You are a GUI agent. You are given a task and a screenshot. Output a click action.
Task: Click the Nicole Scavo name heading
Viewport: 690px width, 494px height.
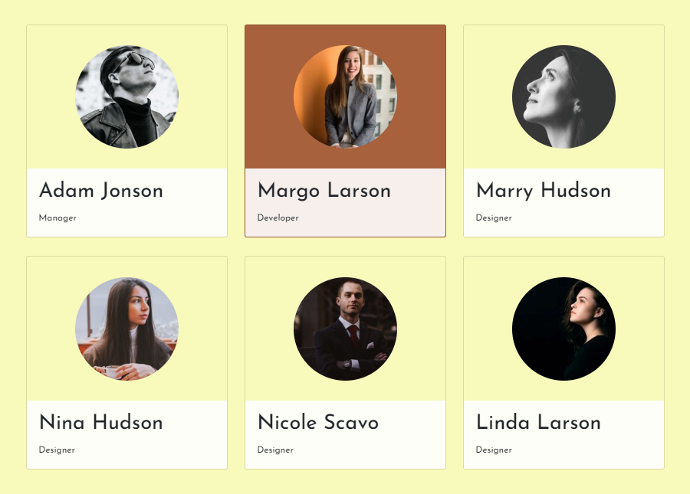pos(318,422)
